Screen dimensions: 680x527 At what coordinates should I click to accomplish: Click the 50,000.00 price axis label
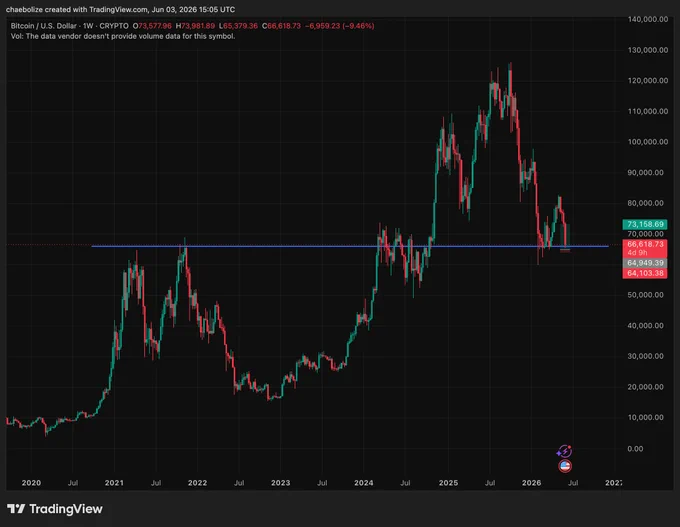pyautogui.click(x=646, y=295)
